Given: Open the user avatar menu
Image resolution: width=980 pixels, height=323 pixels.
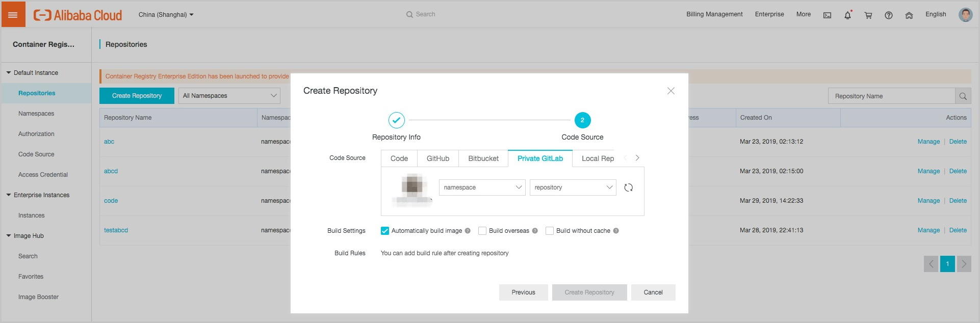Looking at the screenshot, I should click(x=965, y=15).
